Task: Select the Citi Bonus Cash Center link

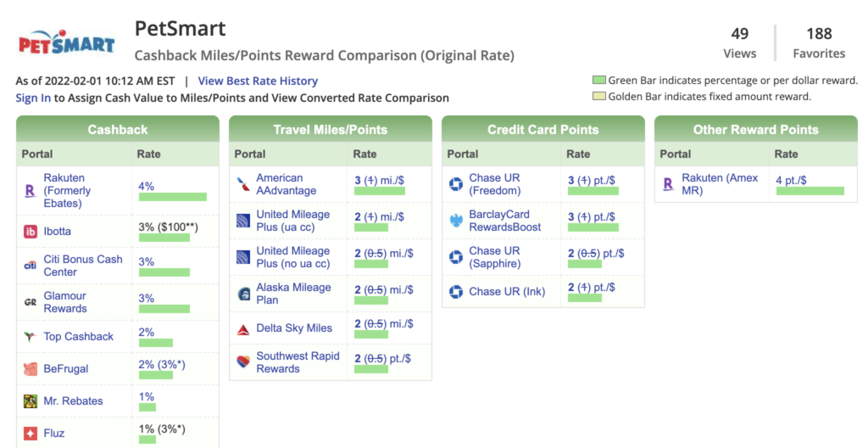Action: (x=82, y=266)
